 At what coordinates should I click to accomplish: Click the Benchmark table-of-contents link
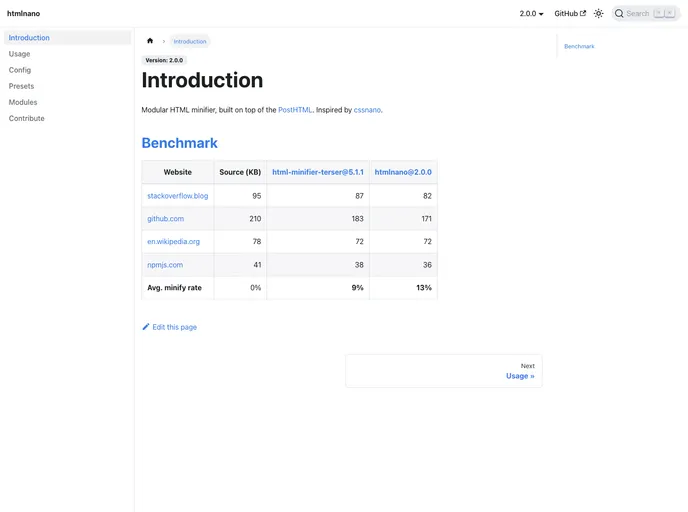click(579, 46)
